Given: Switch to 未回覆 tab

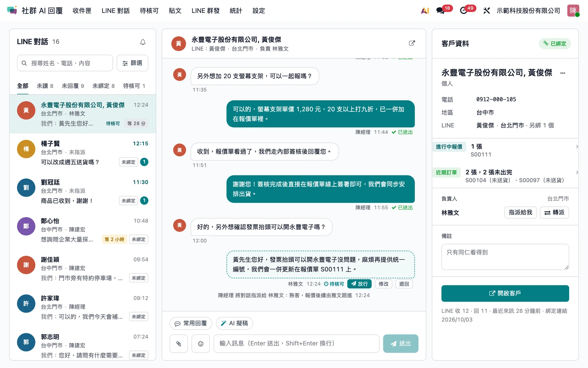Looking at the screenshot, I should coord(73,86).
